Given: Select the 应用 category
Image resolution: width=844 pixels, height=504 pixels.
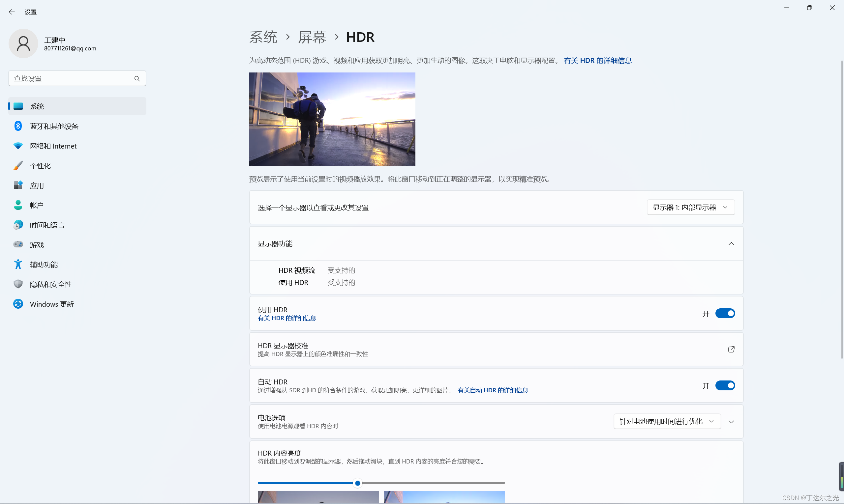Looking at the screenshot, I should point(77,185).
